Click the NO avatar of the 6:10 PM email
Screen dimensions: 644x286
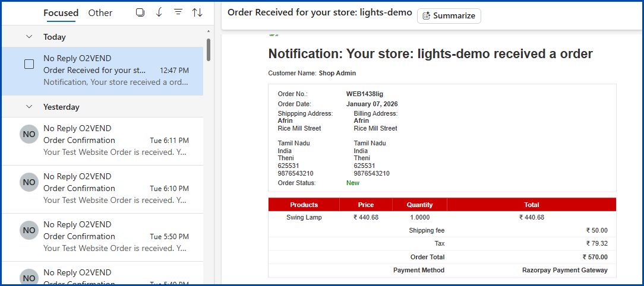click(x=29, y=182)
